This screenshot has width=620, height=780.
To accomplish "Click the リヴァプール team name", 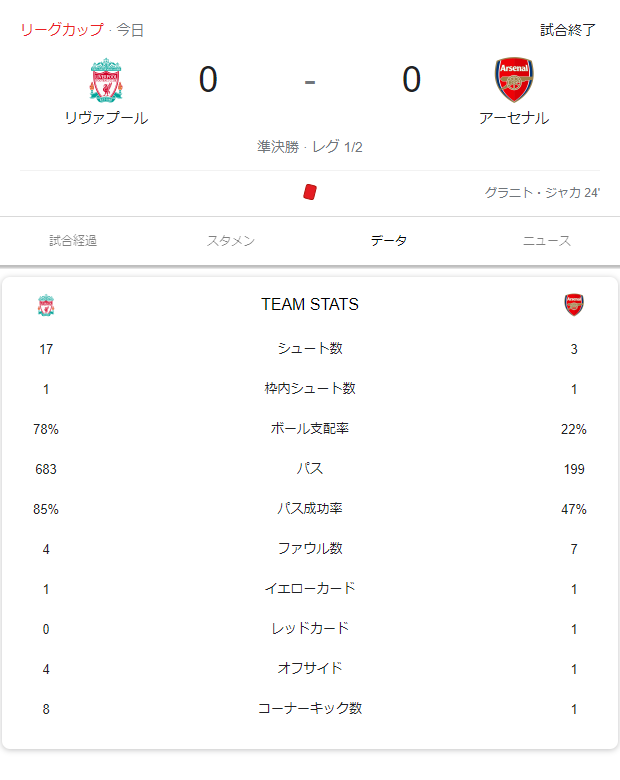I will point(106,118).
